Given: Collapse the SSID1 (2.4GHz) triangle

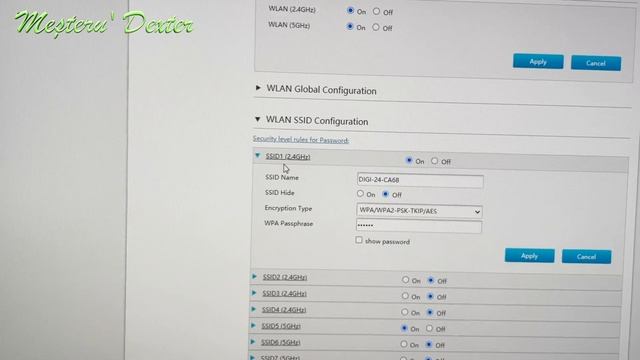Looking at the screenshot, I should (258, 156).
